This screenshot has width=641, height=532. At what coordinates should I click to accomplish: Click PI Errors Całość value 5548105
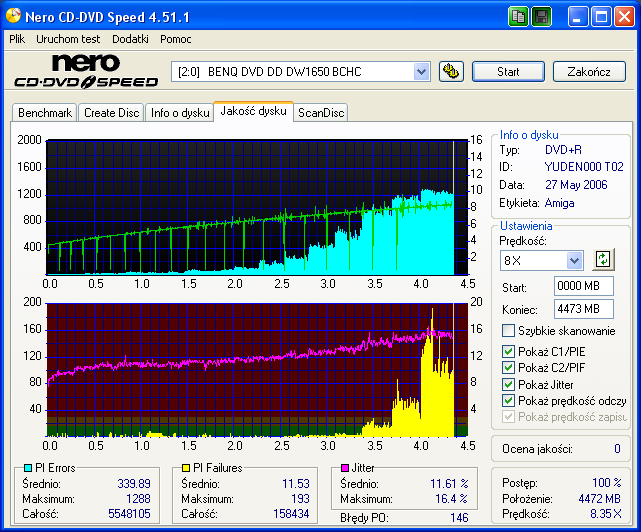[x=129, y=514]
